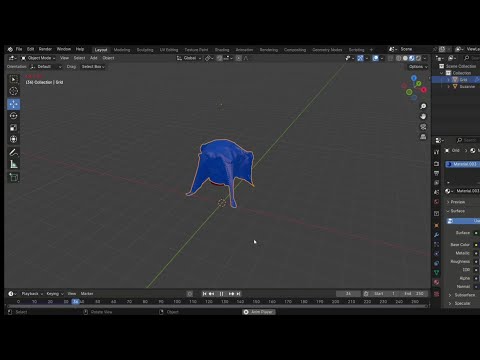
Task: Toggle camera view in viewport
Action: click(x=423, y=127)
